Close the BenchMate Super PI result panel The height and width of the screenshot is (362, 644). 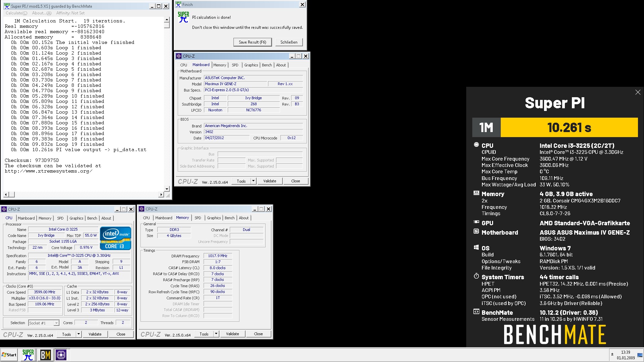point(638,92)
